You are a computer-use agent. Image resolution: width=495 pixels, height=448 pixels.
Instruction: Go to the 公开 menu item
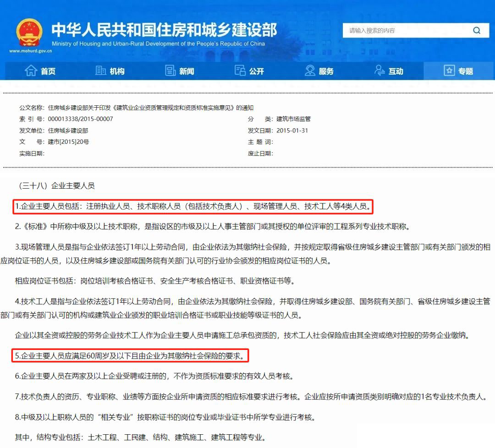[x=257, y=71]
